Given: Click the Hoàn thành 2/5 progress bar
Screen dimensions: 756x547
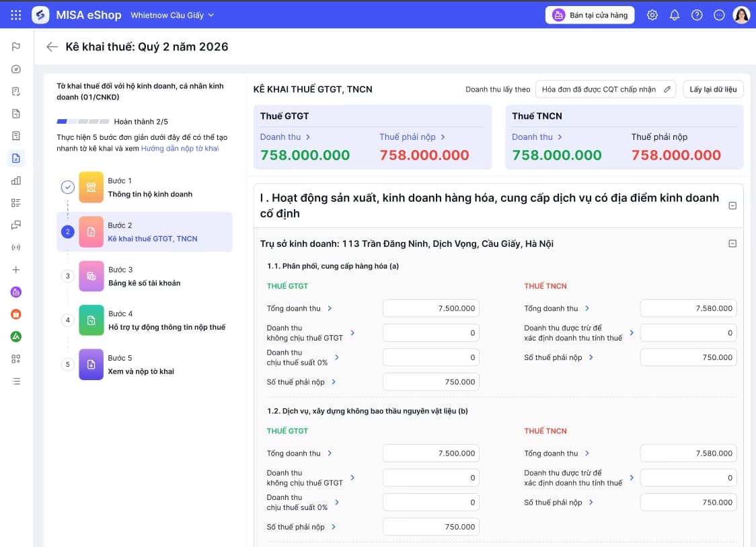Looking at the screenshot, I should click(x=83, y=122).
